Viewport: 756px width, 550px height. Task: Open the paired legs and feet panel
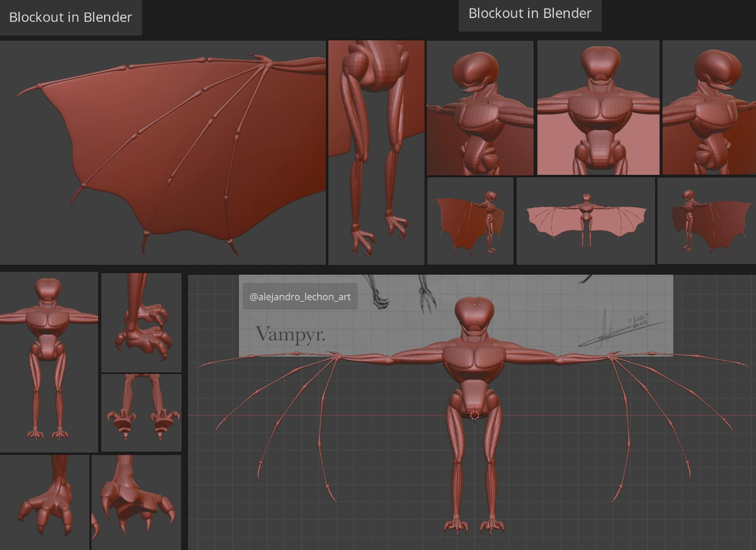(141, 412)
